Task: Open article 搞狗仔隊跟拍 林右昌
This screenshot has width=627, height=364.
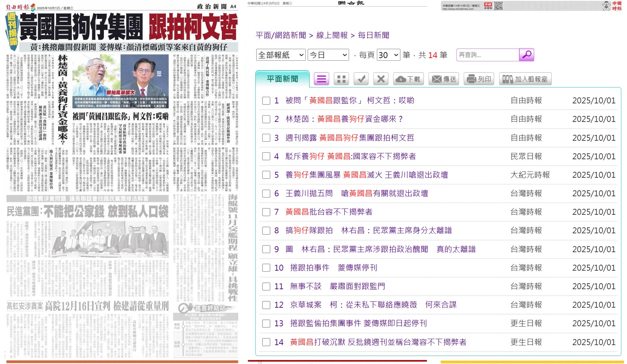Action: click(x=369, y=231)
